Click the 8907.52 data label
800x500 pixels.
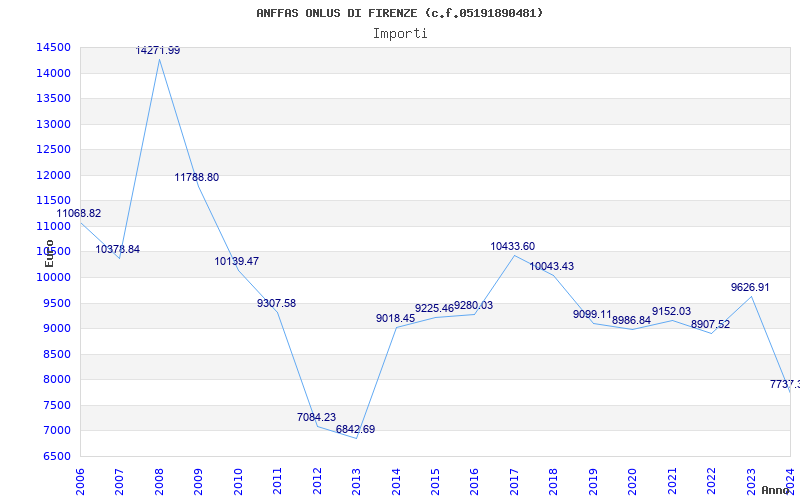710,324
